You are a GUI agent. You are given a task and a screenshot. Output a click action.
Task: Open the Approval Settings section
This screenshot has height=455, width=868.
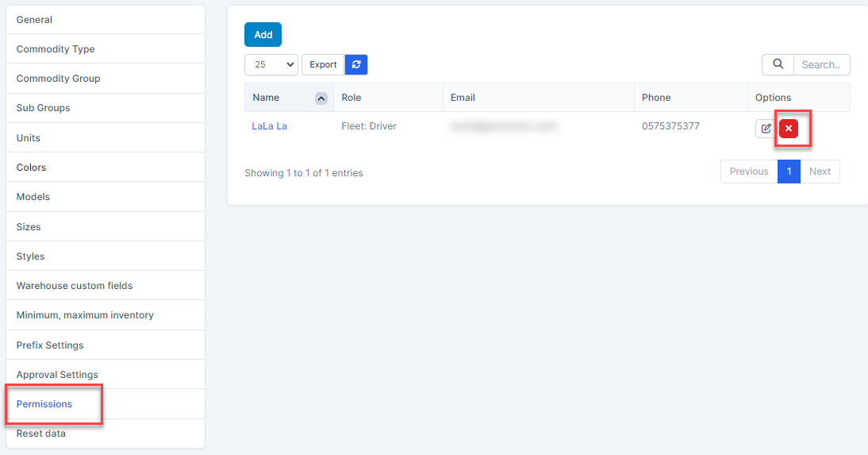click(x=57, y=375)
